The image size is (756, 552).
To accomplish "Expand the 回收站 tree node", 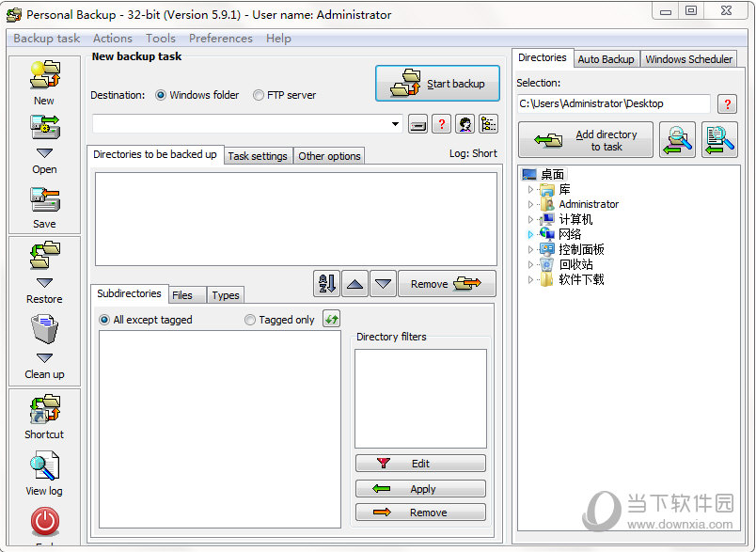I will tap(530, 264).
